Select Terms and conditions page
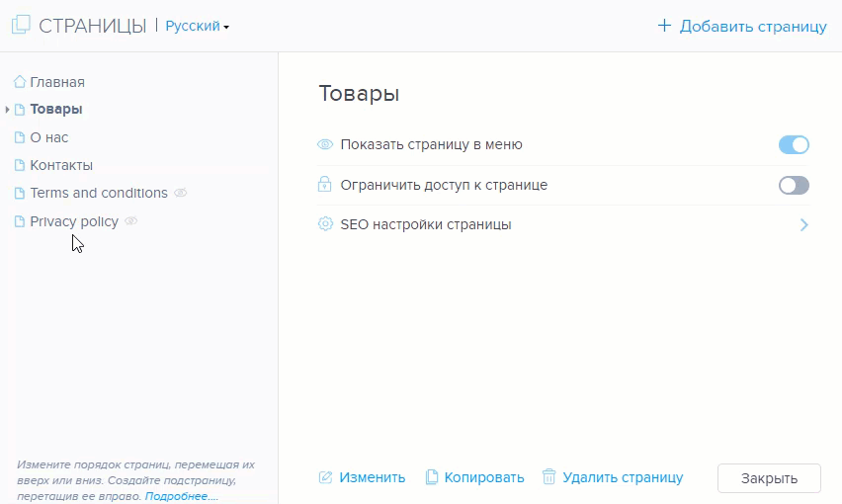Image resolution: width=842 pixels, height=504 pixels. click(x=99, y=193)
